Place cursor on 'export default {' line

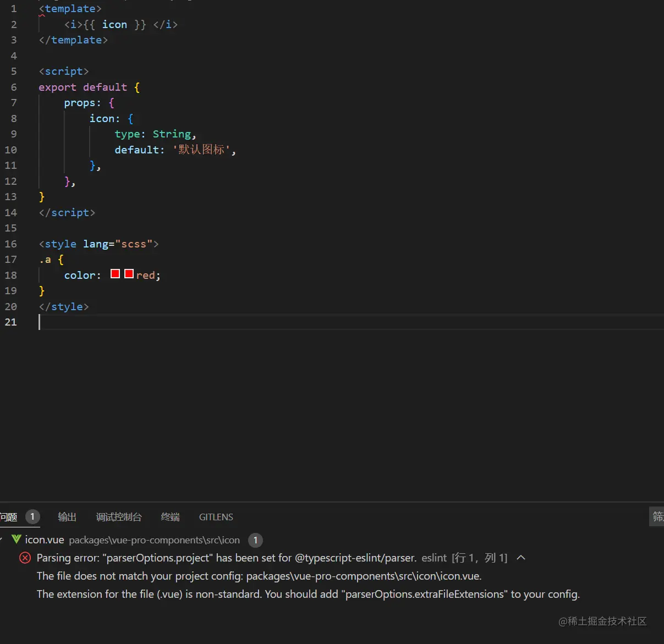89,87
